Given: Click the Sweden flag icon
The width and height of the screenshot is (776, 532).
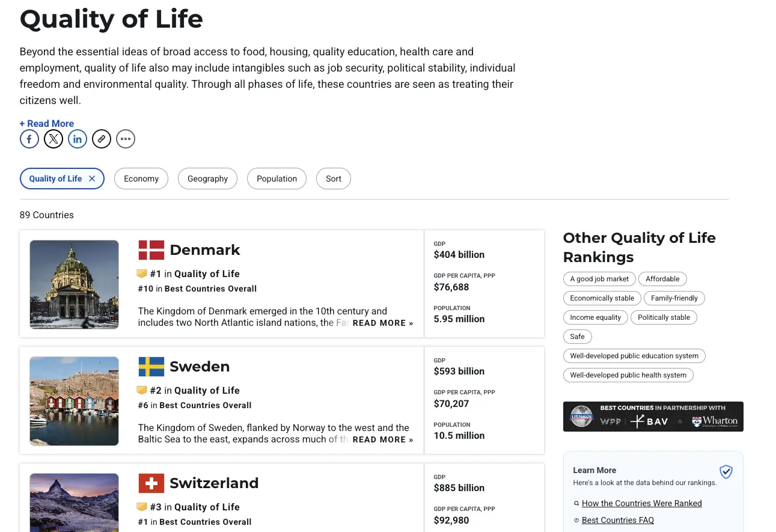Looking at the screenshot, I should tap(151, 367).
